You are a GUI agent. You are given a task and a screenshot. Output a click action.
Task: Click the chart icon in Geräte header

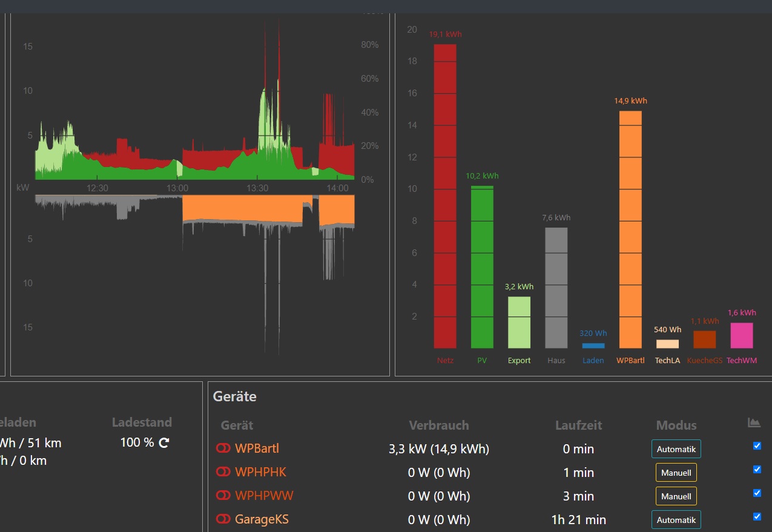[754, 423]
